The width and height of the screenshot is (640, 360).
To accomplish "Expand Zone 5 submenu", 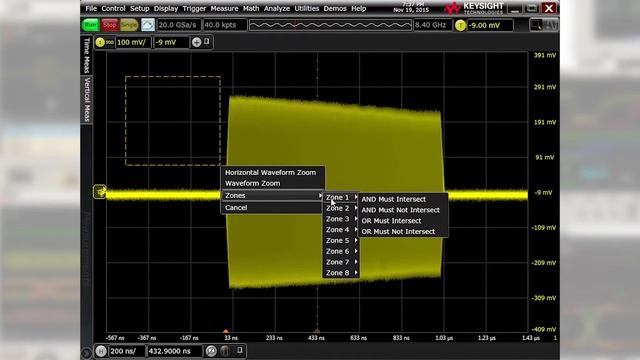I will (x=341, y=240).
